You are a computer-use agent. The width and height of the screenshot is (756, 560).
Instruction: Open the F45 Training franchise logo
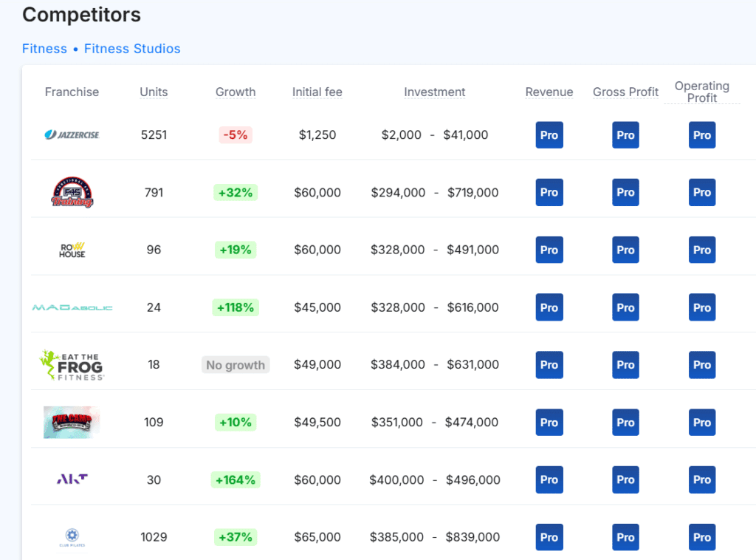[x=72, y=192]
